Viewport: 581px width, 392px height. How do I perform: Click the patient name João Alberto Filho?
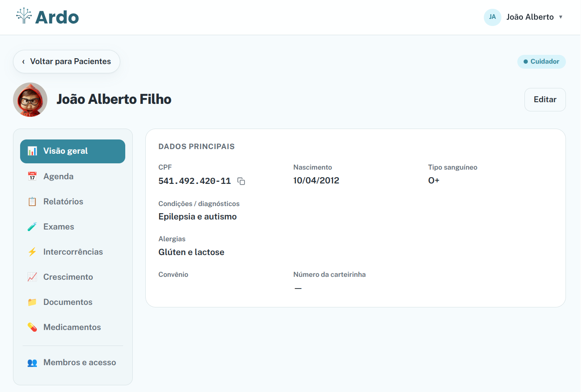pyautogui.click(x=114, y=99)
